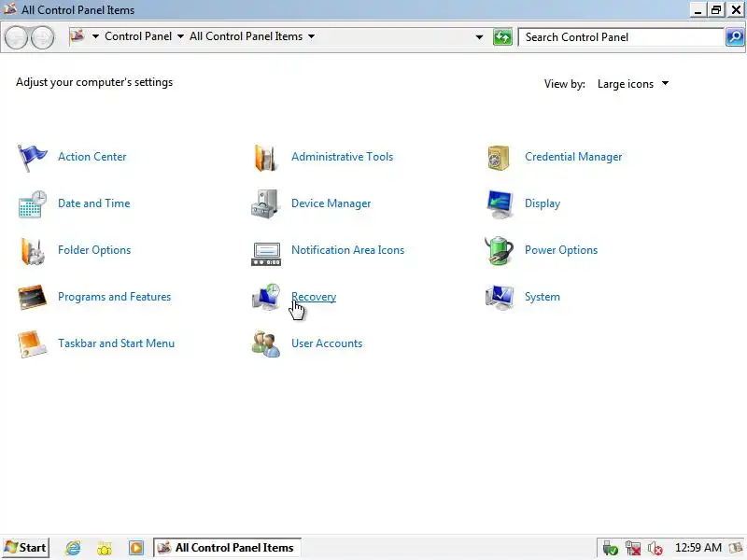The height and width of the screenshot is (560, 747).
Task: Open the Display link
Action: tap(543, 203)
